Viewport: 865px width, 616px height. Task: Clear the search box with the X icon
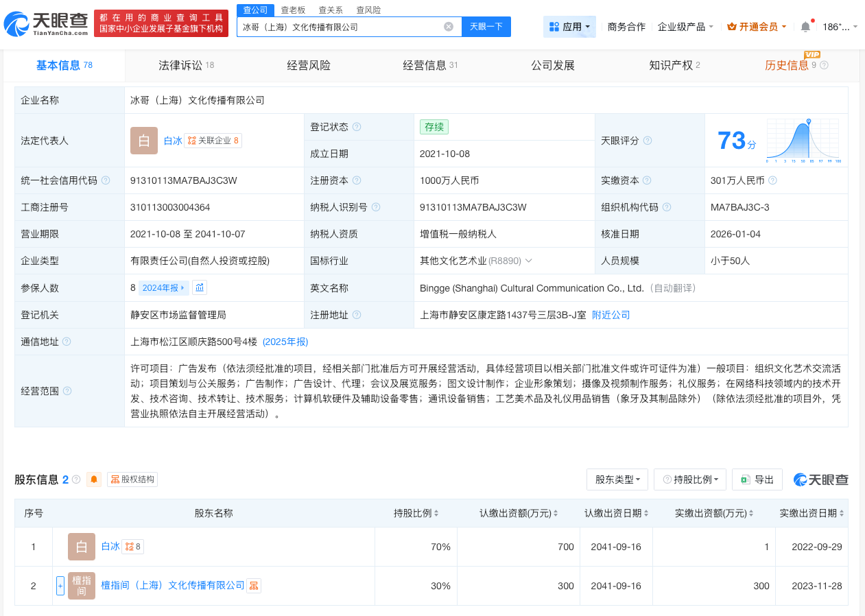point(449,27)
